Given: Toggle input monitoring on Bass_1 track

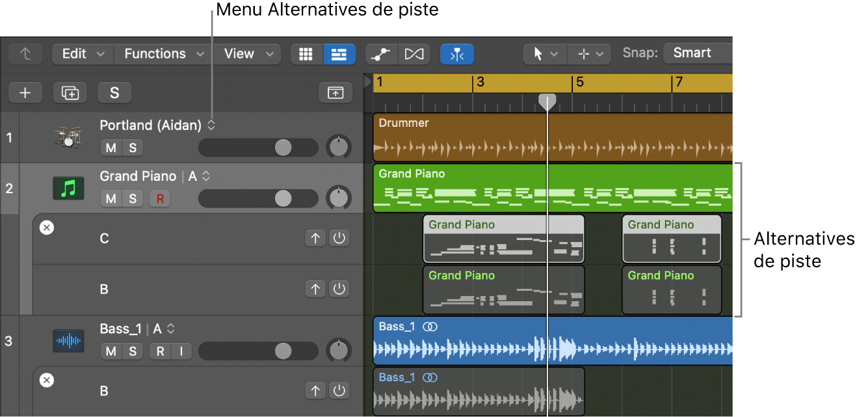Looking at the screenshot, I should coord(181,351).
